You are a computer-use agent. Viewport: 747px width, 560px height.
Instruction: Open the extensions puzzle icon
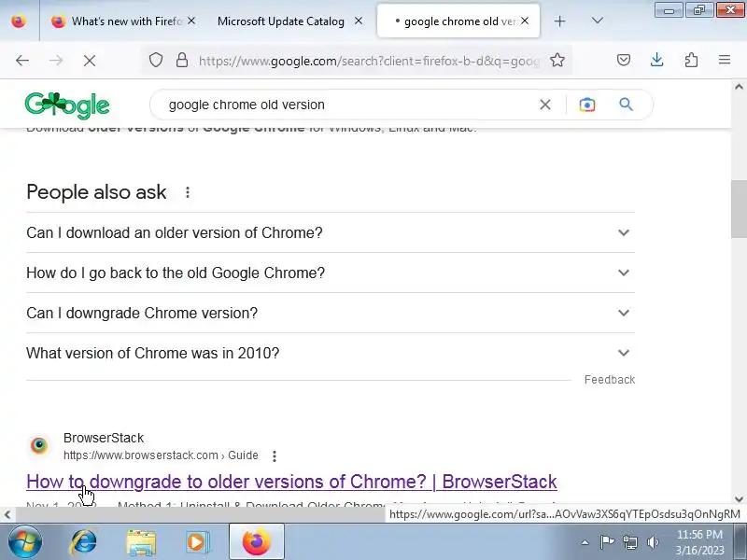(x=691, y=60)
